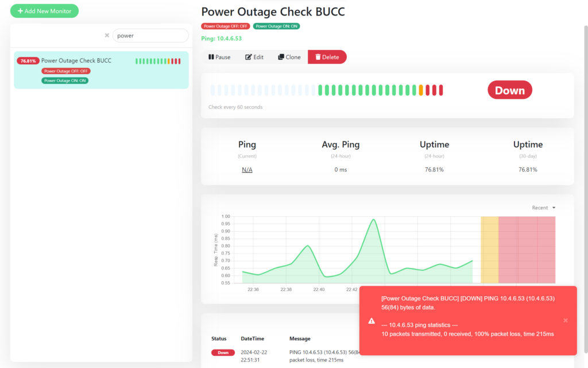The image size is (588, 368).
Task: Delete the monitor
Action: (327, 57)
